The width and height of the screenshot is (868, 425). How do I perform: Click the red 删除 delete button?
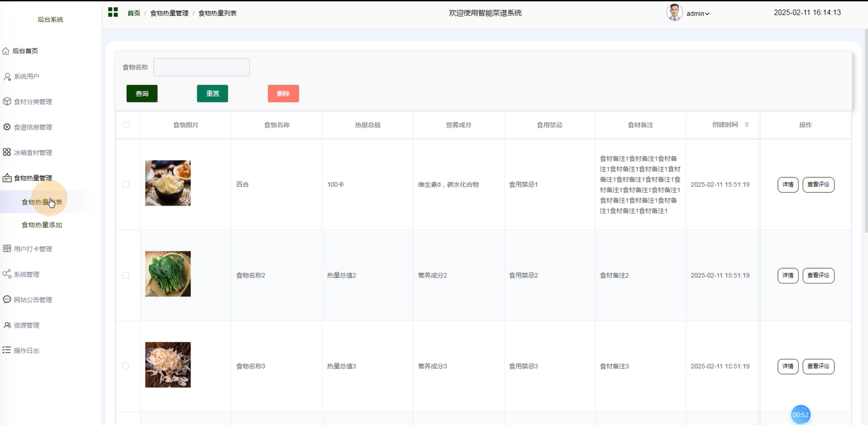[x=283, y=94]
